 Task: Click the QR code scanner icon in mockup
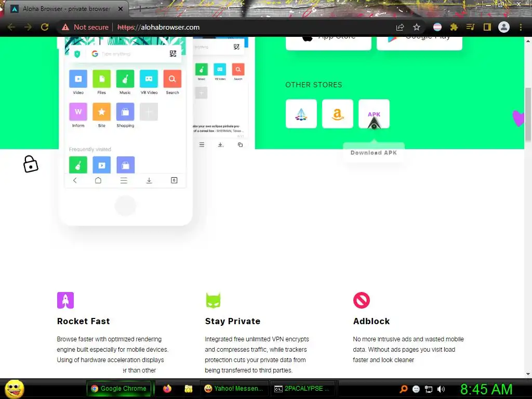coord(173,54)
